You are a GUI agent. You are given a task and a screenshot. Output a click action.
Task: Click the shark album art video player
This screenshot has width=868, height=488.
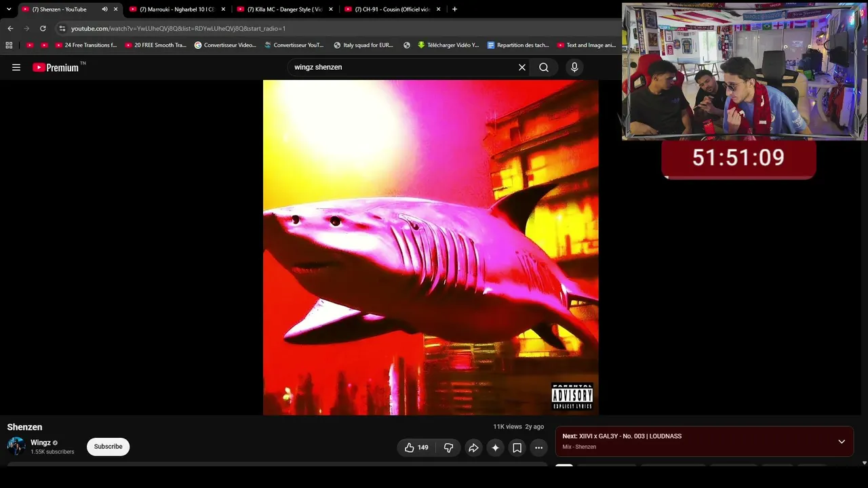431,247
